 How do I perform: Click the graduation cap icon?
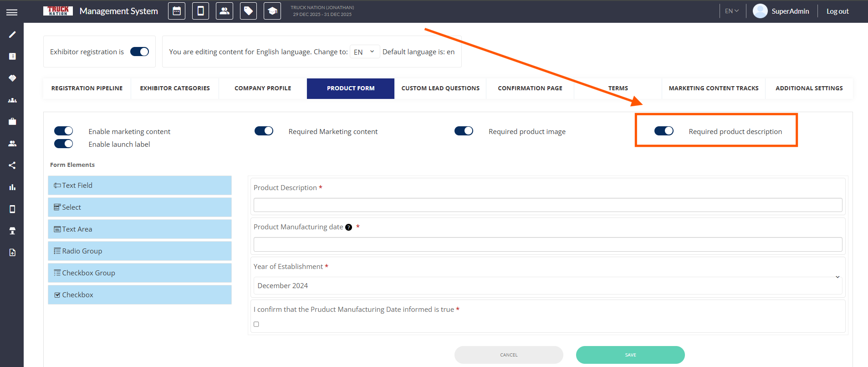tap(272, 11)
